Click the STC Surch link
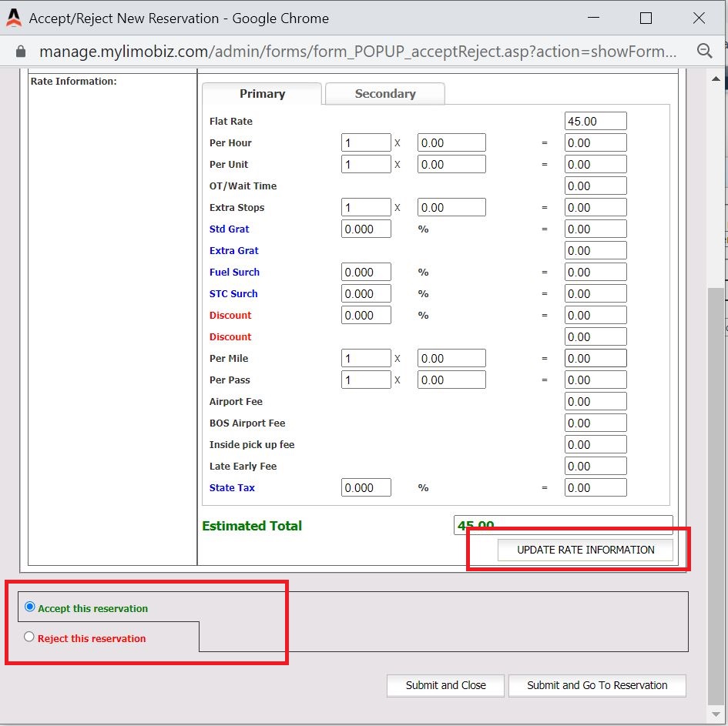 tap(233, 293)
